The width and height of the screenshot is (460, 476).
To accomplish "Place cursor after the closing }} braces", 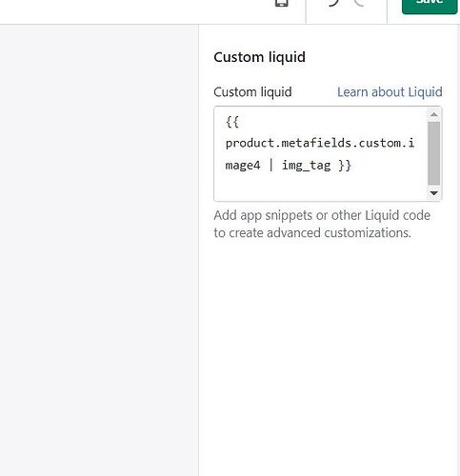I will click(x=351, y=166).
